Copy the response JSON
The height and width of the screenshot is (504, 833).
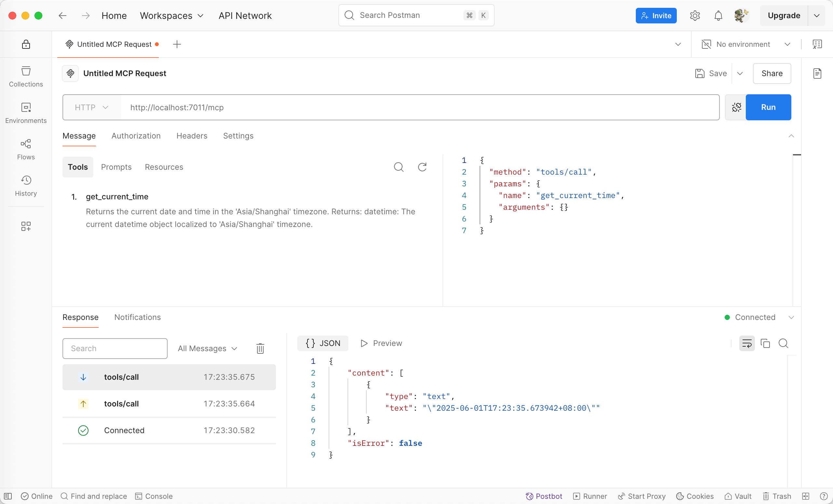(765, 343)
